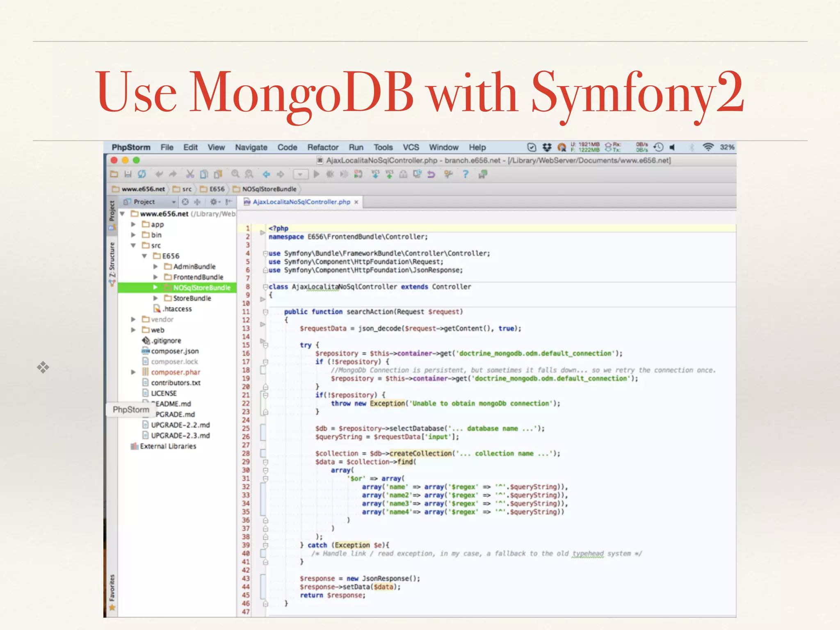Click the Help question mark icon
Screen dimensions: 840x630
pos(466,174)
